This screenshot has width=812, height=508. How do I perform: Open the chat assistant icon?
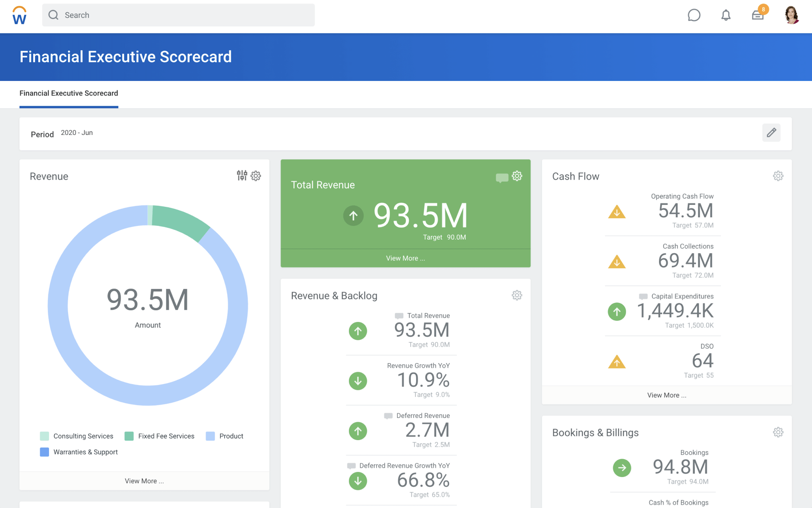(x=694, y=15)
